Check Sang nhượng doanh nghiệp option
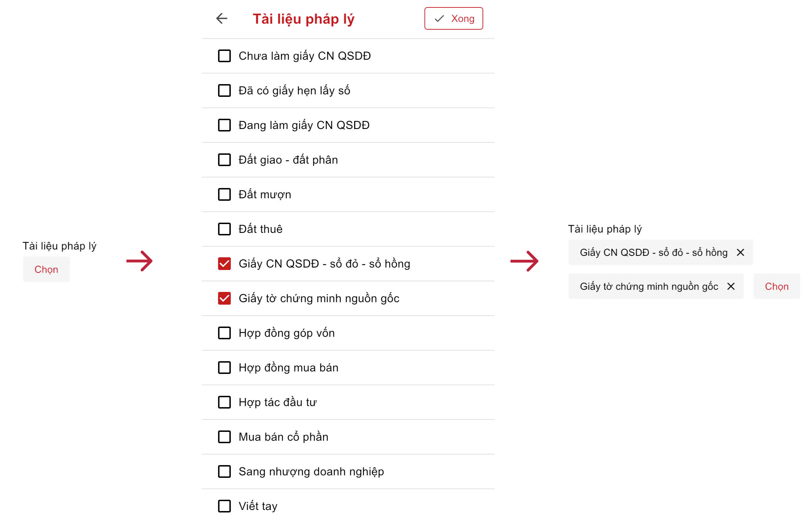Image resolution: width=812 pixels, height=522 pixels. (x=224, y=471)
